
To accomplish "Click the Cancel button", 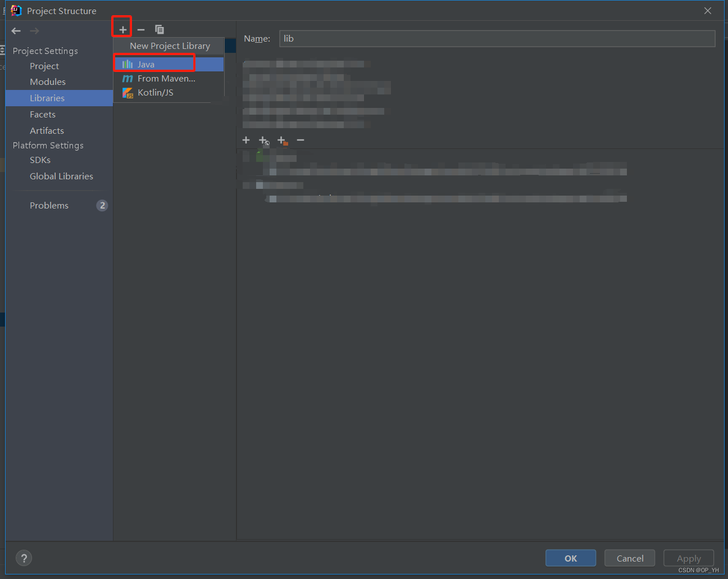I will click(x=630, y=558).
